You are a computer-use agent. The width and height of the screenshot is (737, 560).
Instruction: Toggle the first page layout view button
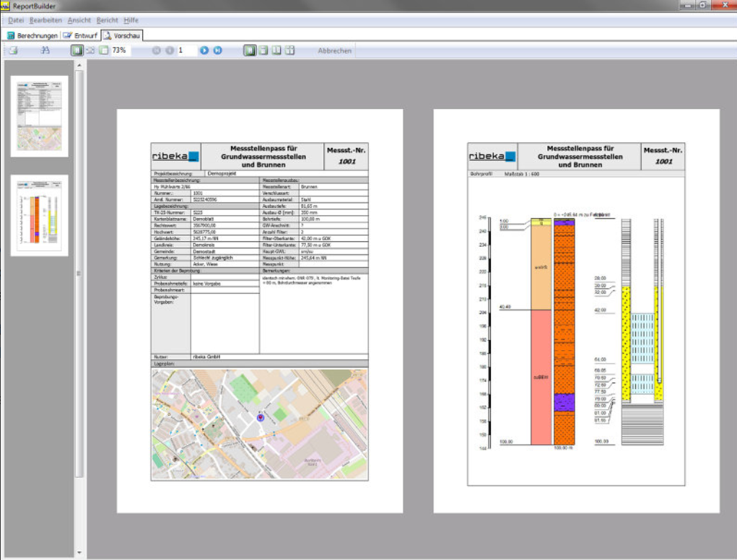[x=250, y=51]
